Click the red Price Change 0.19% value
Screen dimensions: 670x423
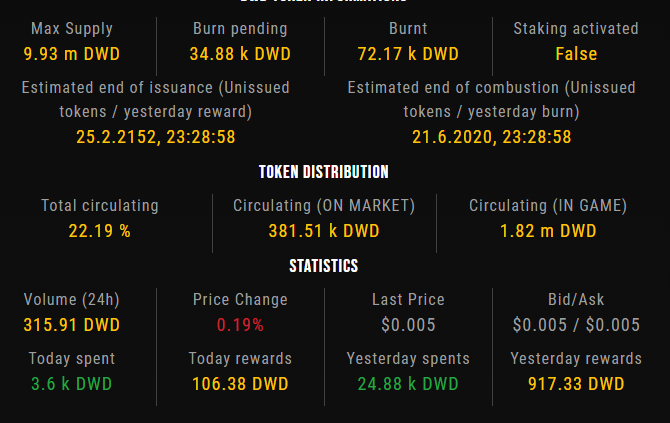click(240, 325)
